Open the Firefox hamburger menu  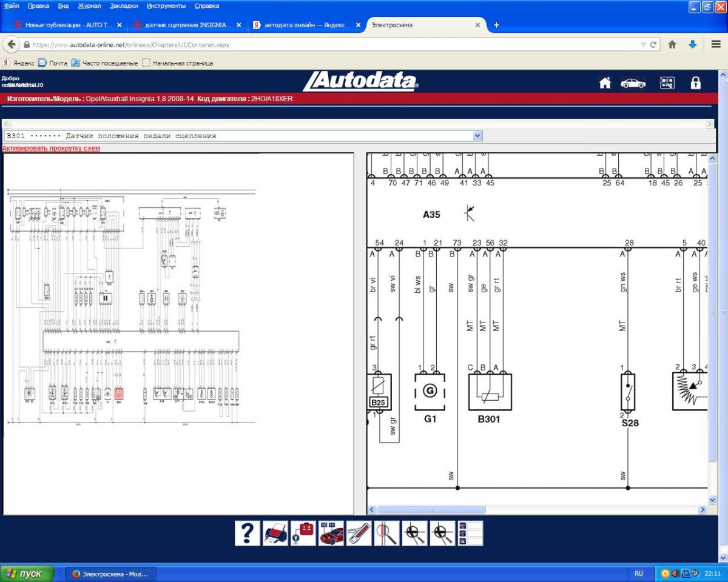[x=716, y=44]
